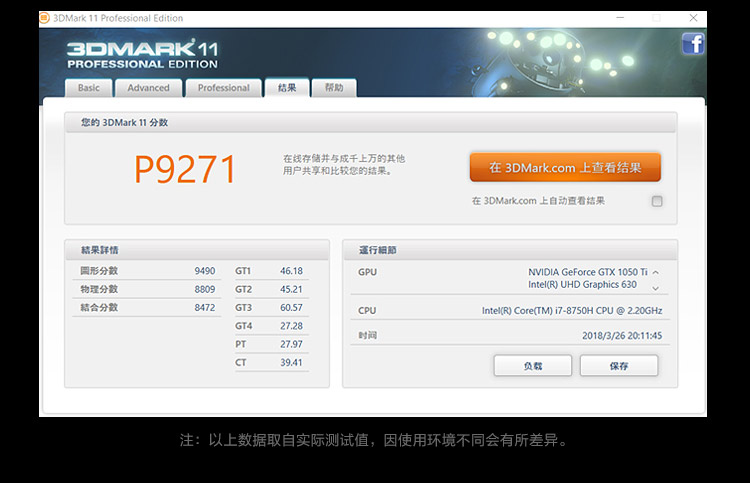
Task: Switch to the Advanced tab
Action: (148, 88)
